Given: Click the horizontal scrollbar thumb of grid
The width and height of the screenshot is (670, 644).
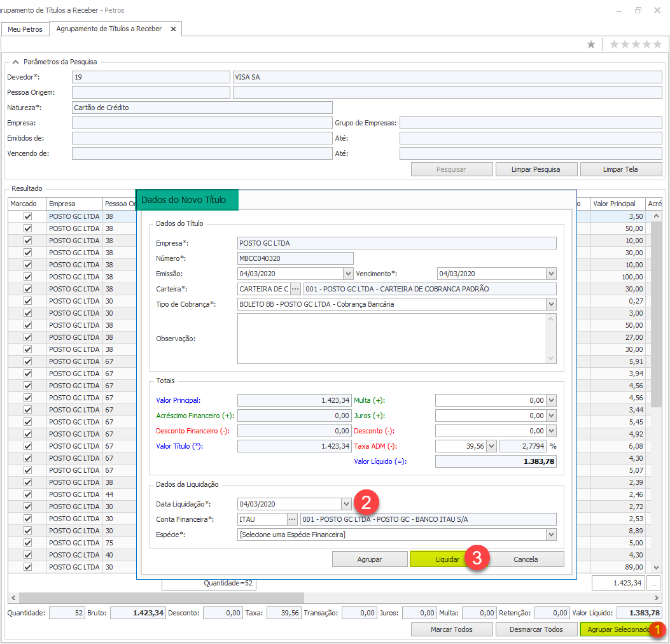Looking at the screenshot, I should pyautogui.click(x=162, y=598).
